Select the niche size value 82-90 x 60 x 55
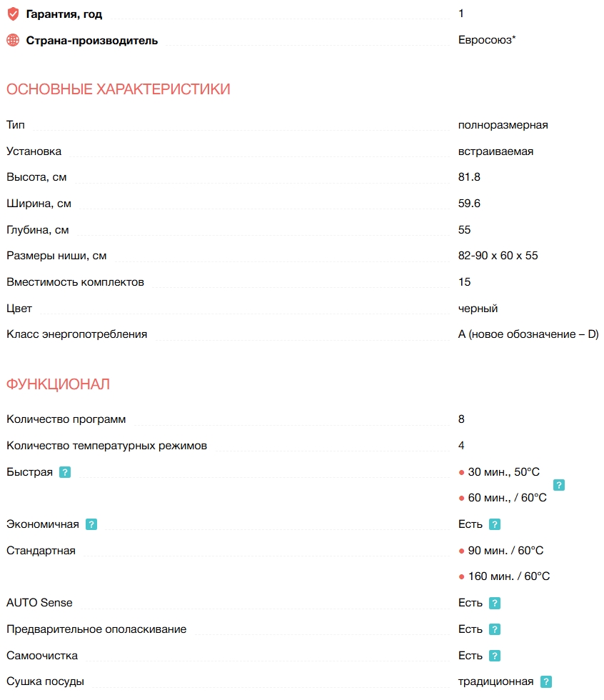The width and height of the screenshot is (604, 700). click(498, 256)
